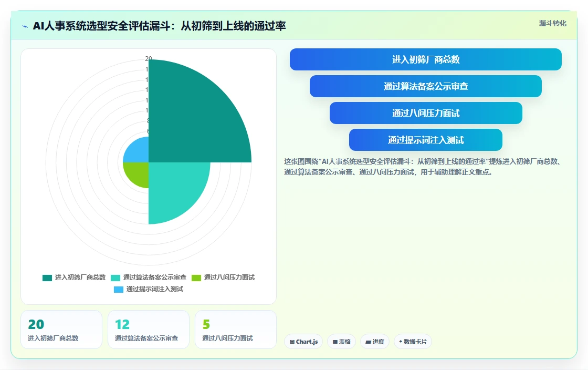Click the lightning icon beside the title
This screenshot has width=588, height=370.
(25, 26)
